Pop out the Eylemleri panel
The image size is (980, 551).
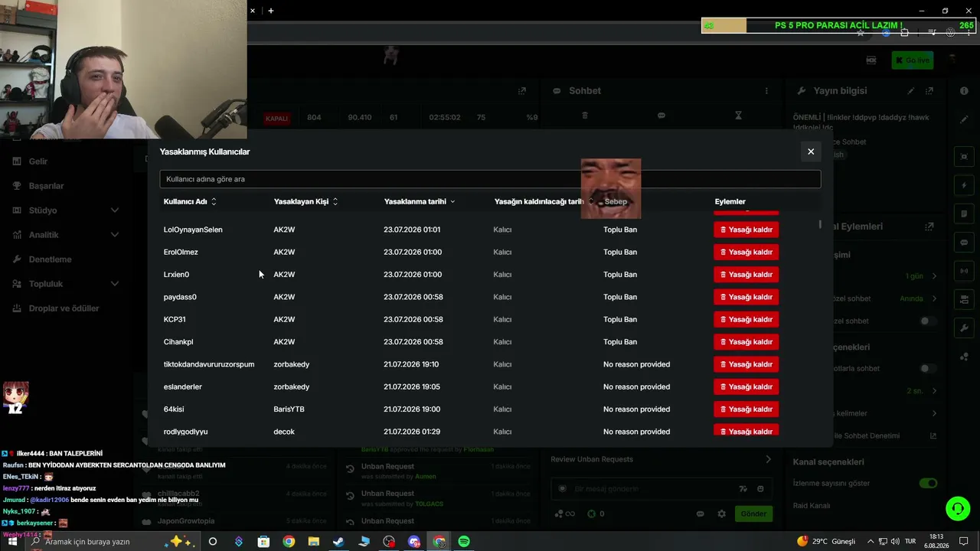click(x=929, y=227)
